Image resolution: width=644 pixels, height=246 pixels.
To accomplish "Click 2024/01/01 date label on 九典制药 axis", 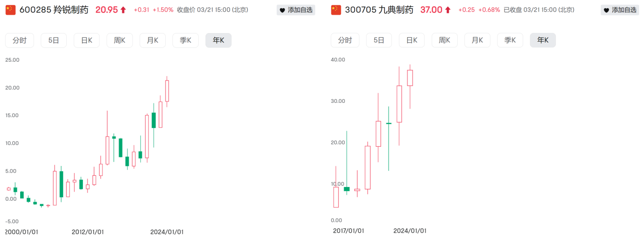I will (x=410, y=231).
